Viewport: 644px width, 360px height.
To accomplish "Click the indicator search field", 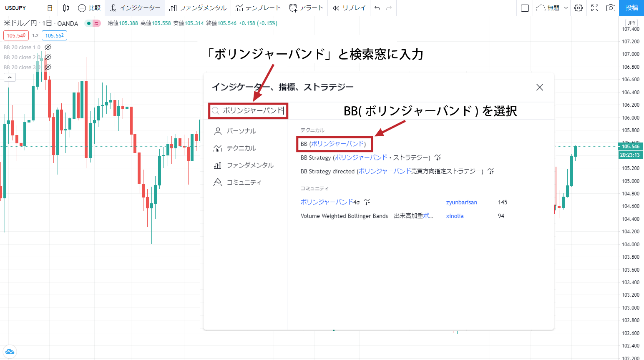I will (248, 111).
